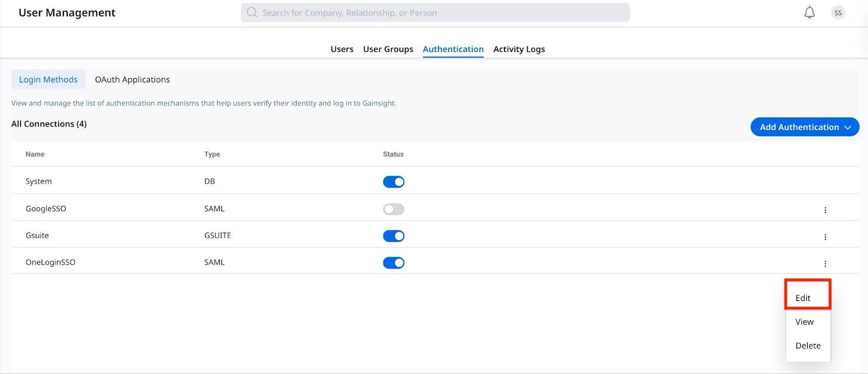Choose Delete from the context menu
Viewport: 868px width, 374px height.
[808, 346]
